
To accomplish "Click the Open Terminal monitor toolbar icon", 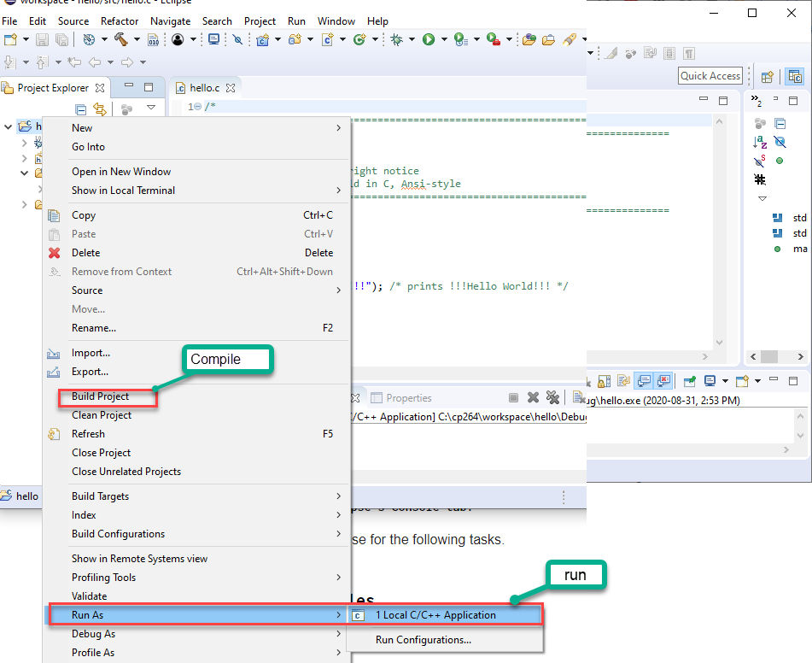I will pos(213,39).
